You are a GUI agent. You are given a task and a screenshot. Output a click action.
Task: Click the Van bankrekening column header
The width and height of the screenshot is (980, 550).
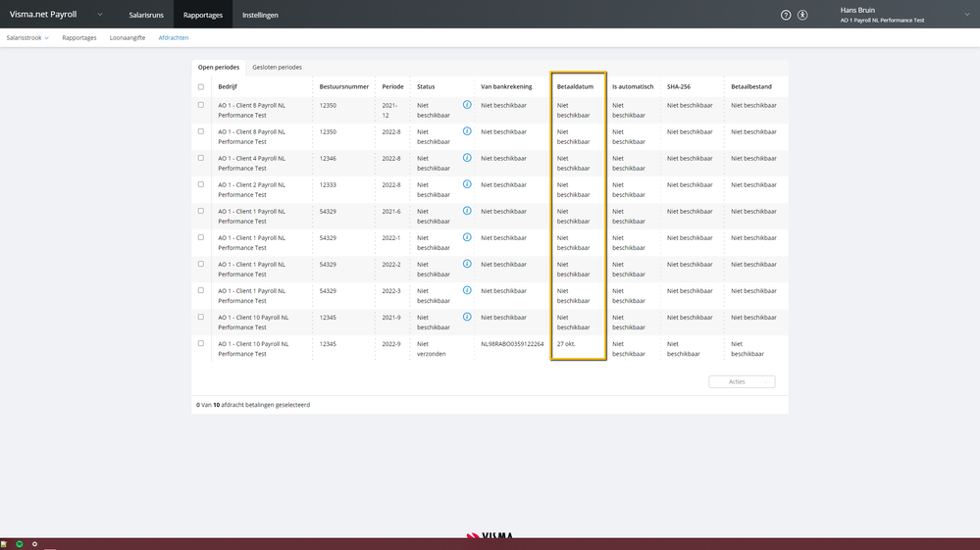click(506, 87)
